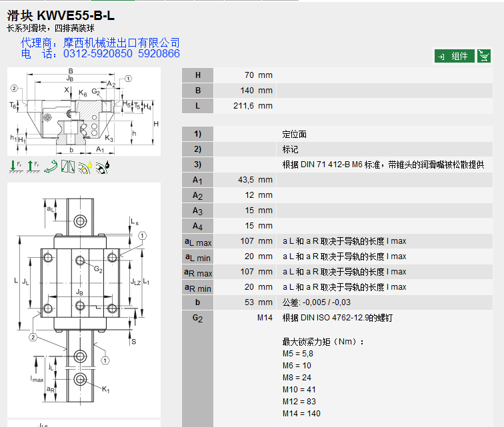Screen dimensions: 504x427
Task: Click the agent name 摩西机械进出口有限公司
Action: pyautogui.click(x=121, y=43)
